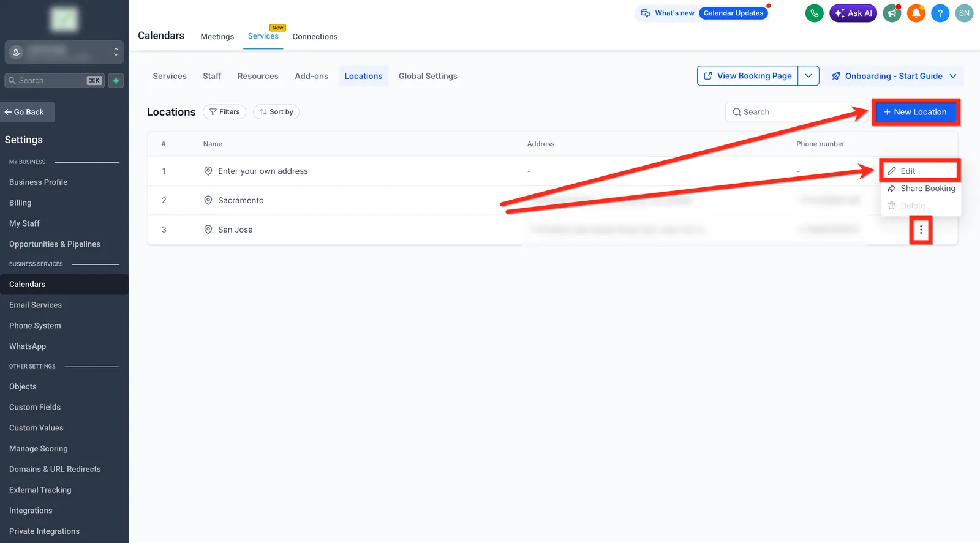Open the Filters for locations
This screenshot has width=980, height=543.
coord(224,112)
